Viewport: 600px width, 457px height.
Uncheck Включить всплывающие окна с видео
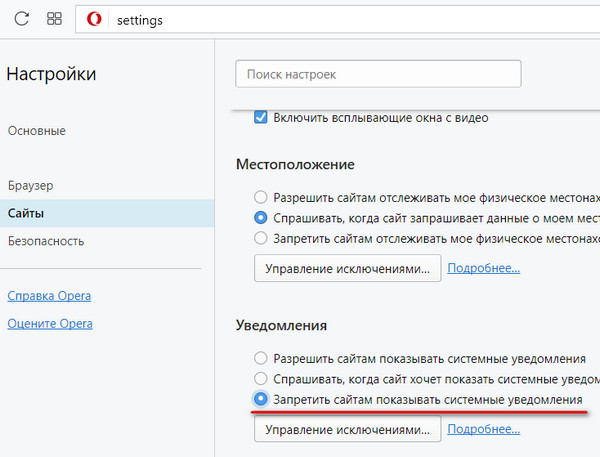[261, 118]
